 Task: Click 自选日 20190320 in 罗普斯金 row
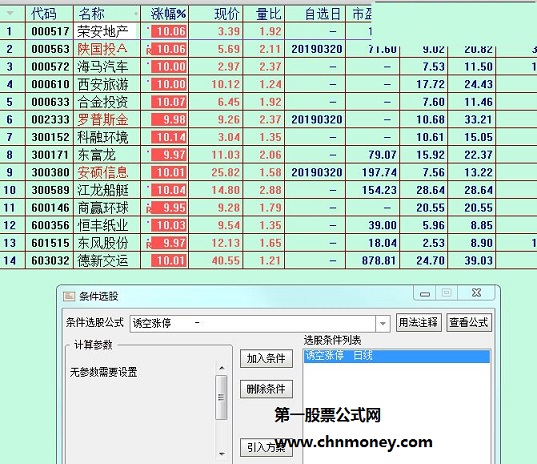[x=317, y=120]
